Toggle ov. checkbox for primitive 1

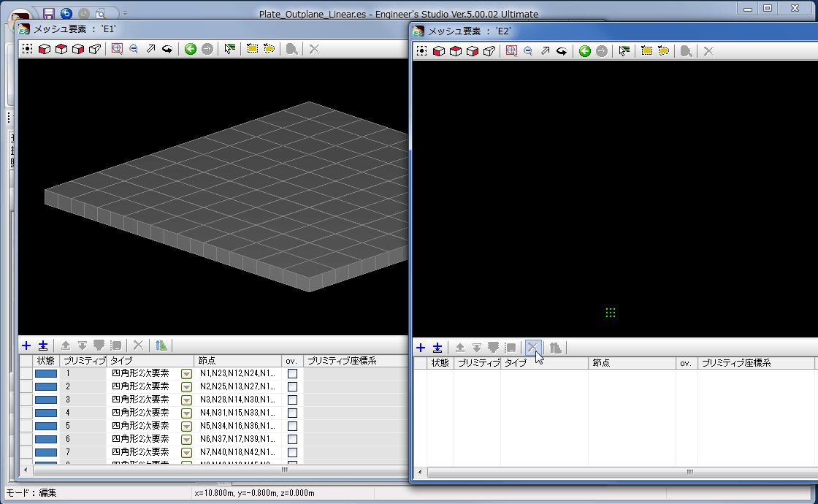click(x=292, y=374)
